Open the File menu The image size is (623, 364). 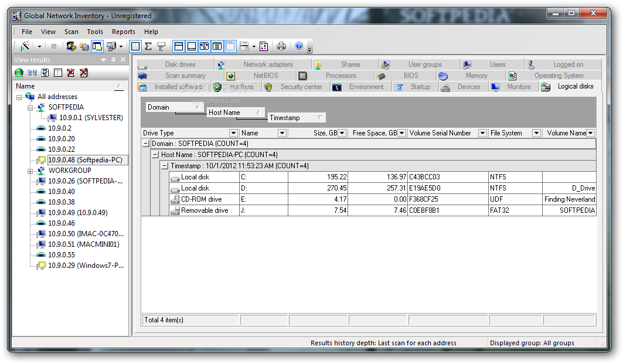point(27,32)
